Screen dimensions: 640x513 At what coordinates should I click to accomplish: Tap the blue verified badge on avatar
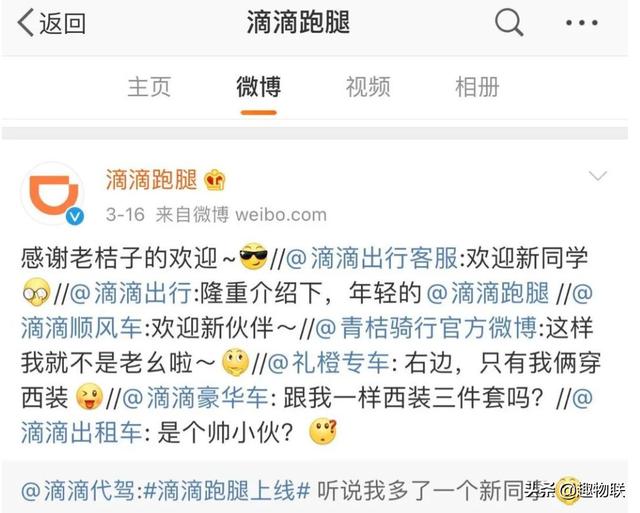75,216
